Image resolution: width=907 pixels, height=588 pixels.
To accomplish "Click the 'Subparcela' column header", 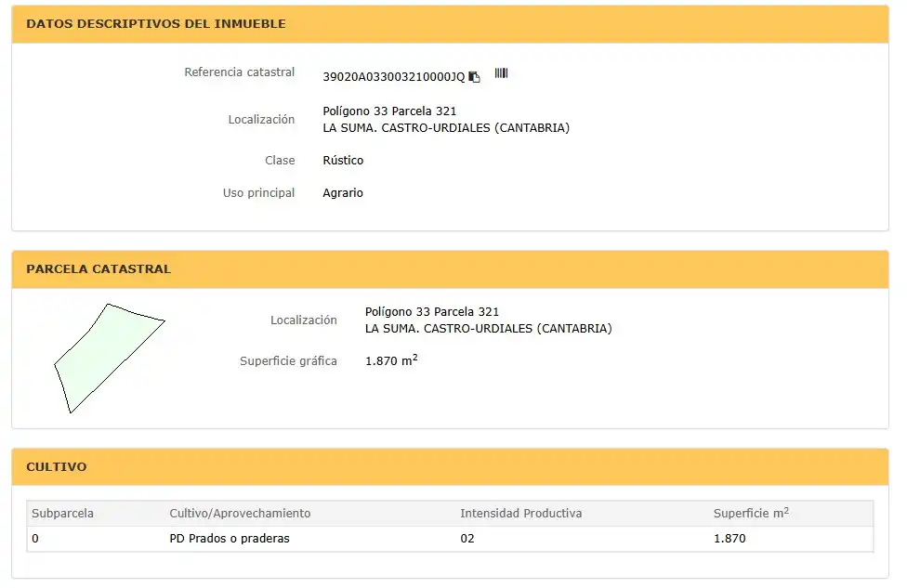I will [x=62, y=514].
